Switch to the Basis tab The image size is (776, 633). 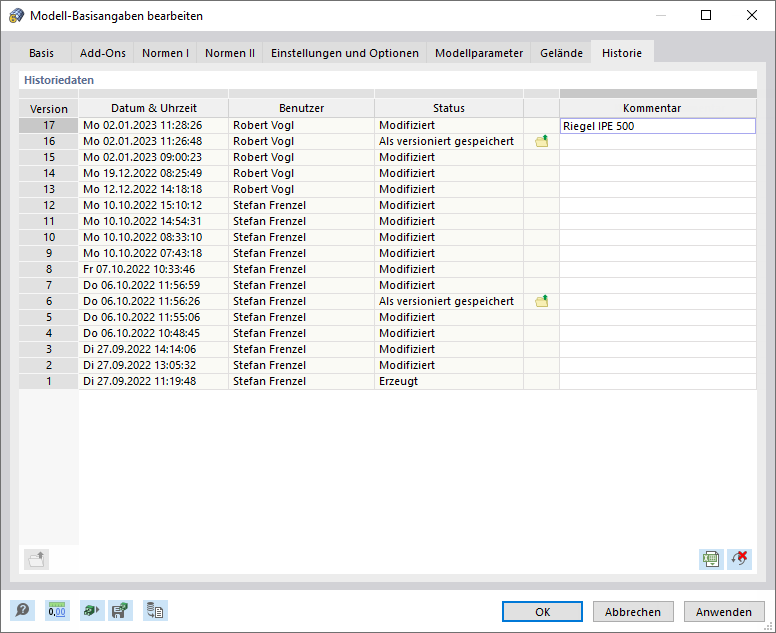coord(41,53)
